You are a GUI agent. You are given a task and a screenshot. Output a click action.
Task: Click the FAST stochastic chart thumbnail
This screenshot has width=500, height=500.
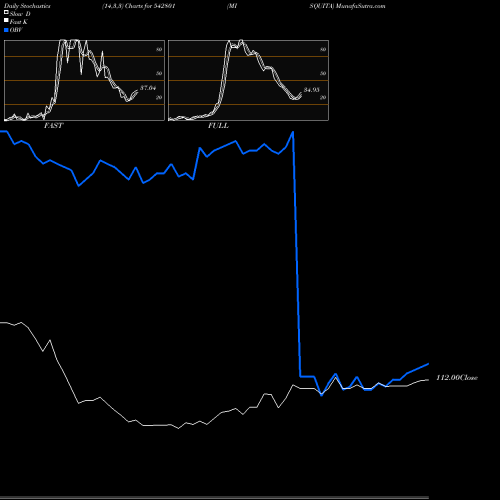tap(84, 80)
